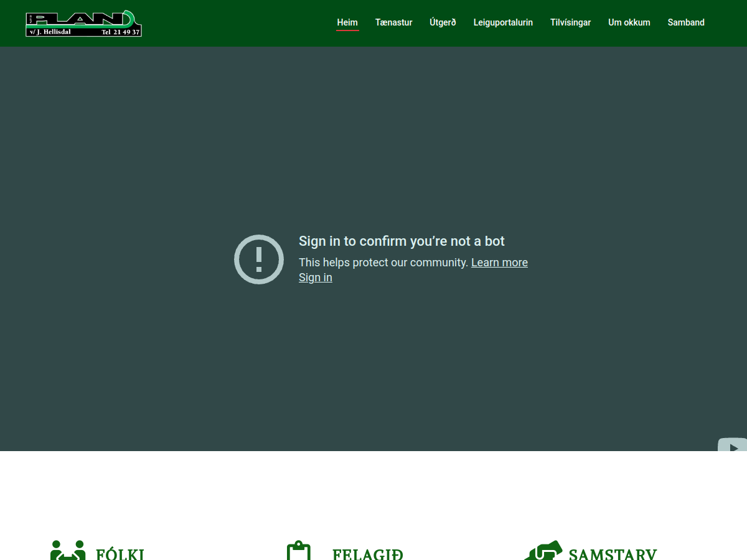Image resolution: width=747 pixels, height=560 pixels.
Task: Open the Heim menu item
Action: point(347,22)
